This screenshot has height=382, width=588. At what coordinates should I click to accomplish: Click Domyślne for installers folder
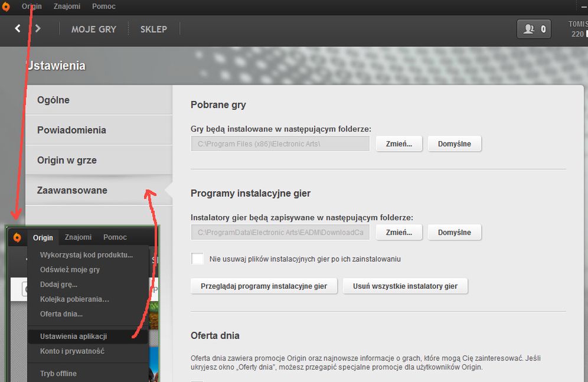click(455, 232)
